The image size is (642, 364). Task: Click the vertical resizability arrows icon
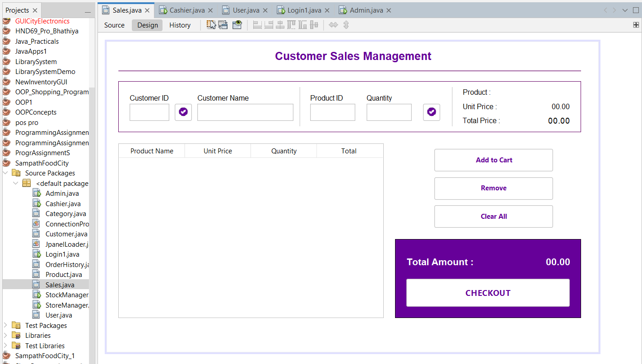pos(346,25)
